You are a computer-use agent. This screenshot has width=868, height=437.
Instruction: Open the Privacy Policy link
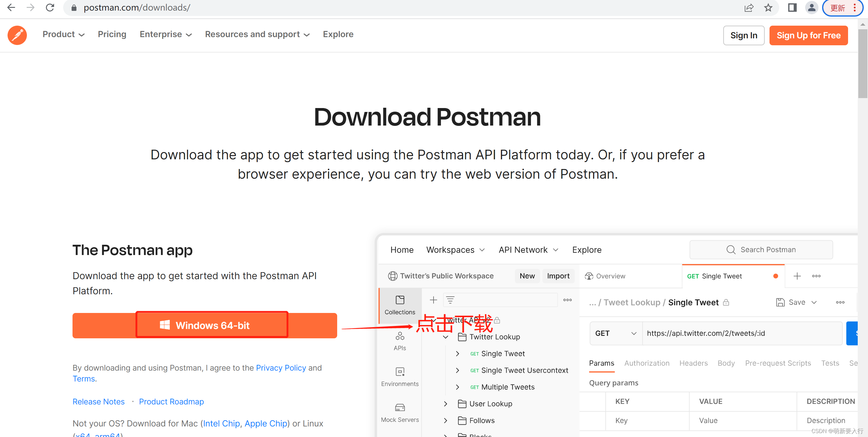(x=281, y=368)
